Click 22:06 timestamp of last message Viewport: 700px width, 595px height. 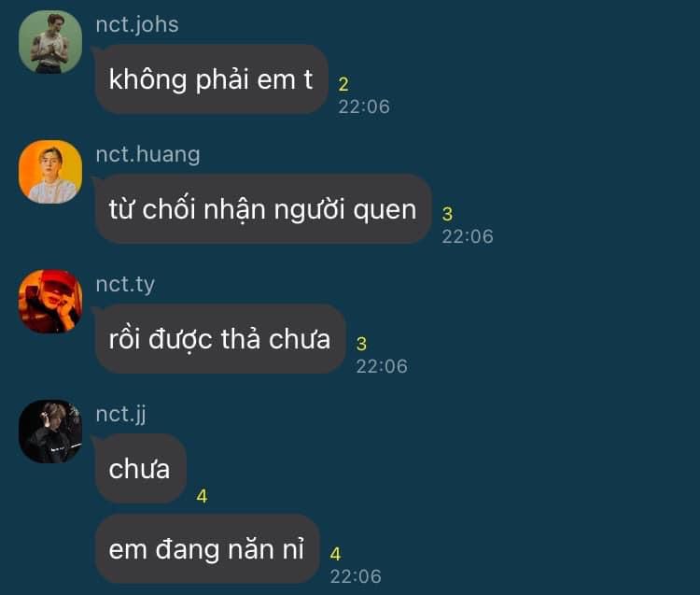(x=356, y=576)
